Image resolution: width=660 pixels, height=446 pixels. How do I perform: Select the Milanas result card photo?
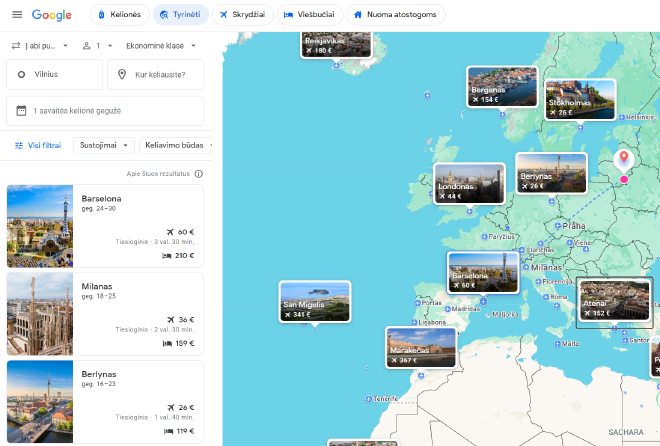pyautogui.click(x=40, y=314)
